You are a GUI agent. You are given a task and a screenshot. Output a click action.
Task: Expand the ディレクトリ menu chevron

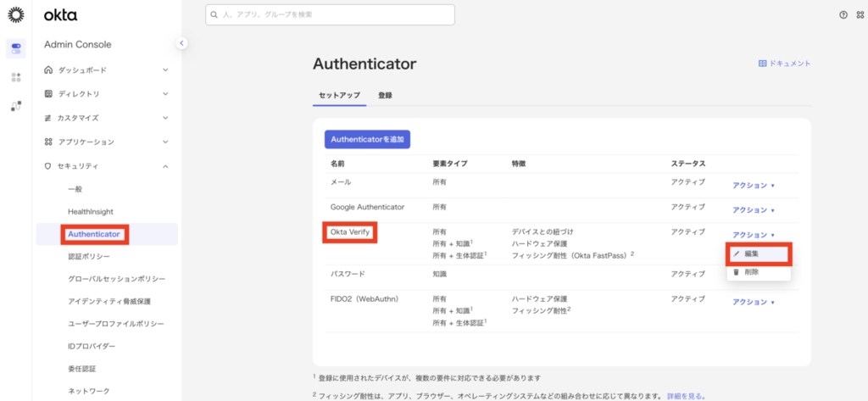(x=165, y=94)
